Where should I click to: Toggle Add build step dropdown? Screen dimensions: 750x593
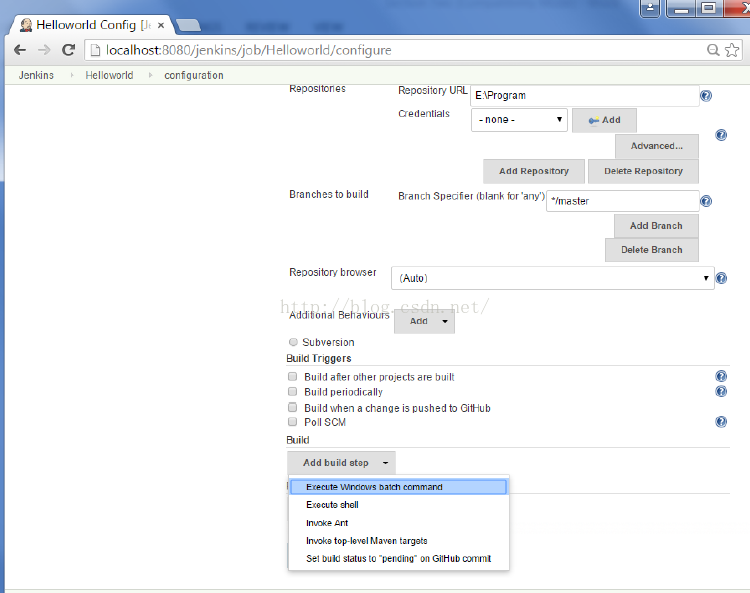pos(341,462)
